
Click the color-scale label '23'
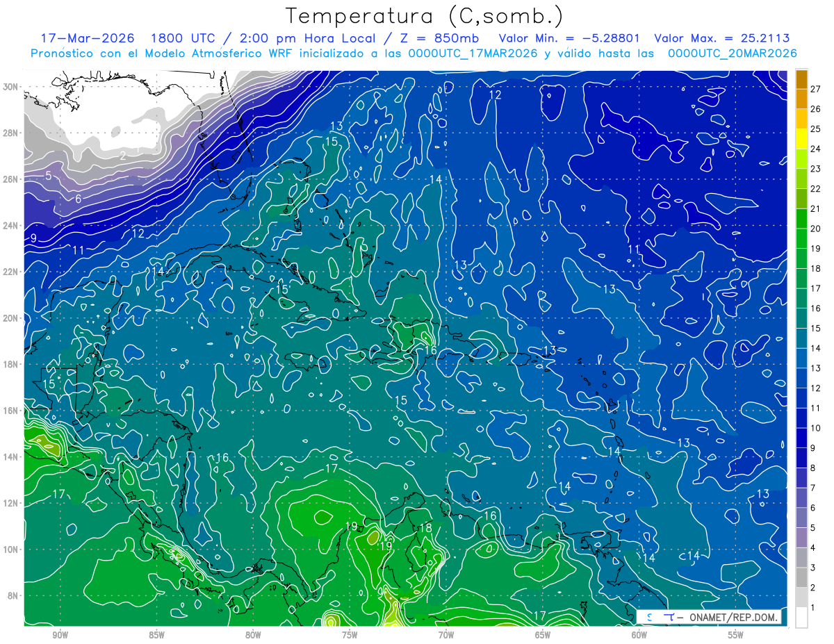click(816, 169)
